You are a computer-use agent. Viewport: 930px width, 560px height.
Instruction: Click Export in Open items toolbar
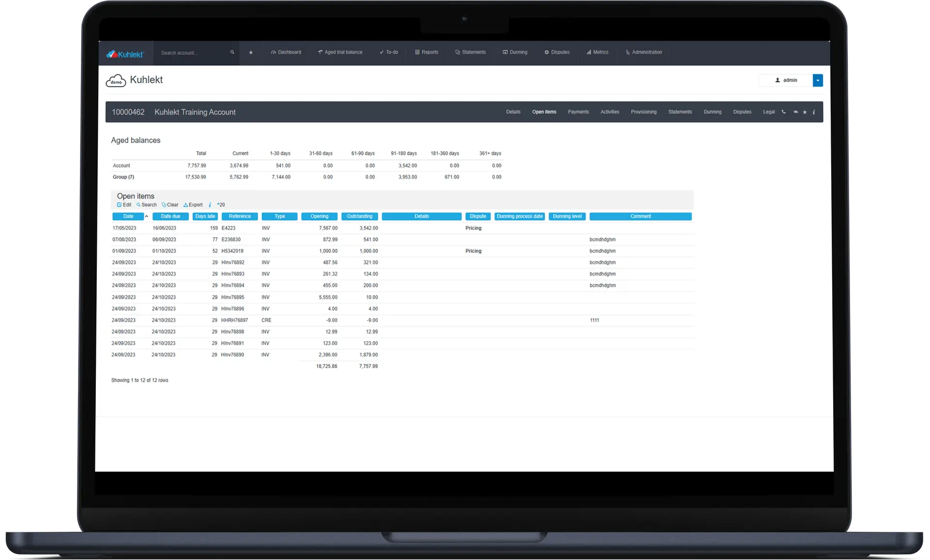pos(193,205)
